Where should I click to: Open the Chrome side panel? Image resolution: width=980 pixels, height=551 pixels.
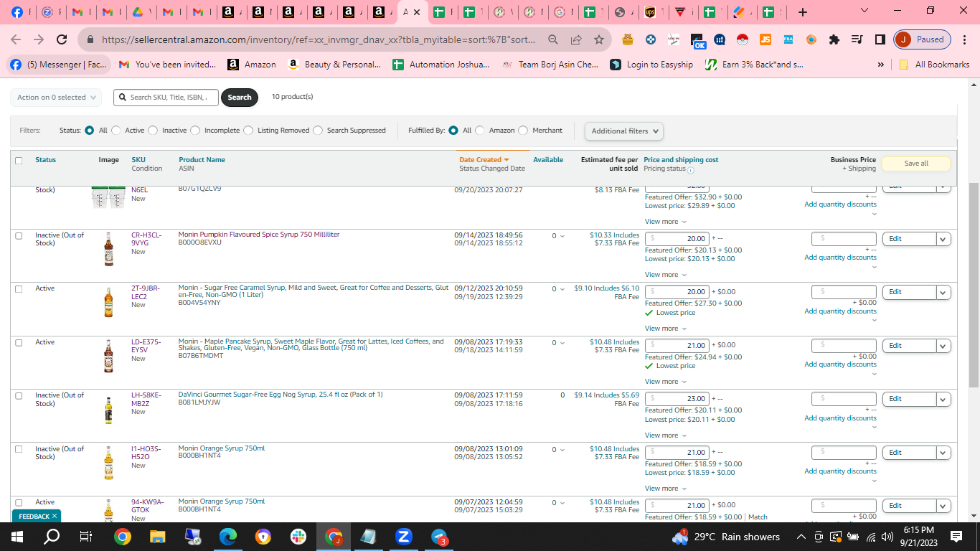(x=880, y=40)
